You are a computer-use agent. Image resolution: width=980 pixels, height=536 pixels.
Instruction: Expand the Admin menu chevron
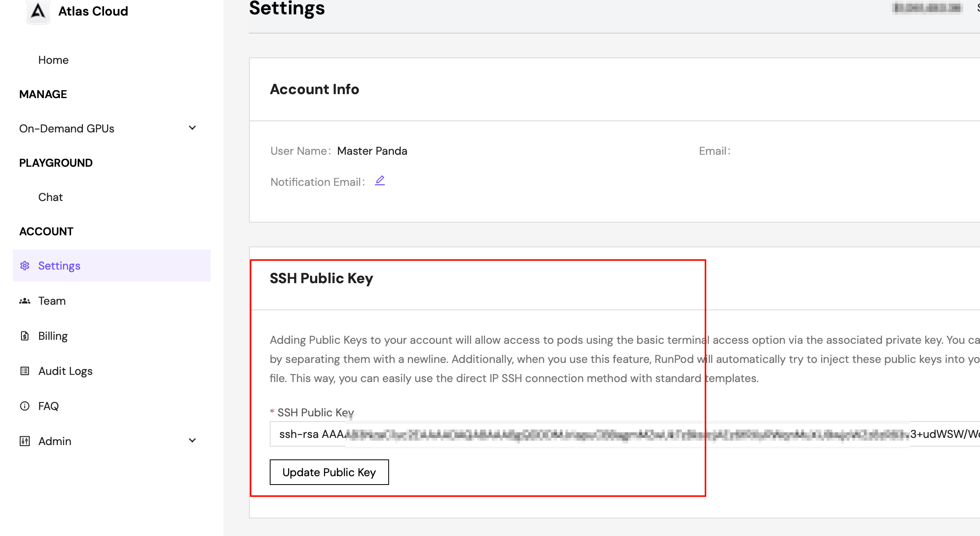(192, 441)
